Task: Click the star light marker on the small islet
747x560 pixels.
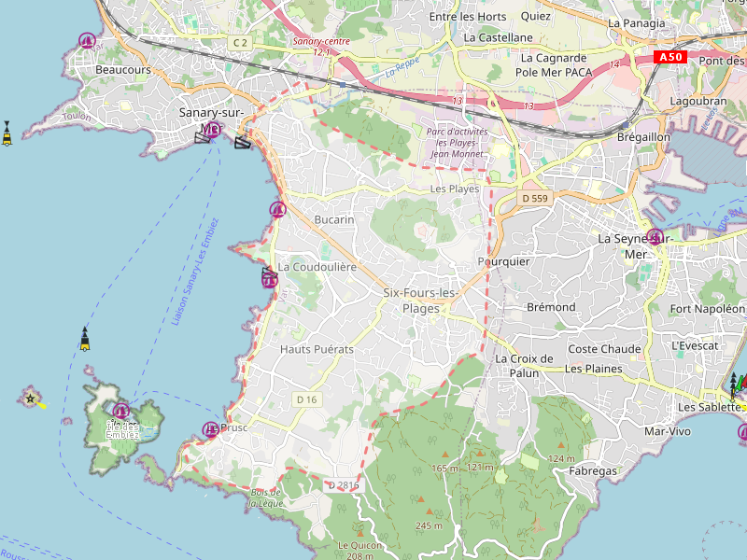Action: [31, 399]
